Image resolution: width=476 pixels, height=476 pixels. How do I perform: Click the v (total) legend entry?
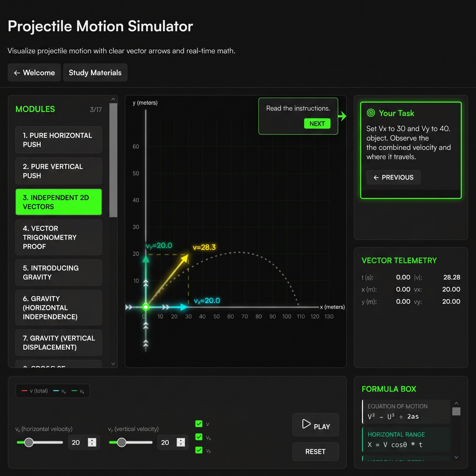pyautogui.click(x=35, y=391)
